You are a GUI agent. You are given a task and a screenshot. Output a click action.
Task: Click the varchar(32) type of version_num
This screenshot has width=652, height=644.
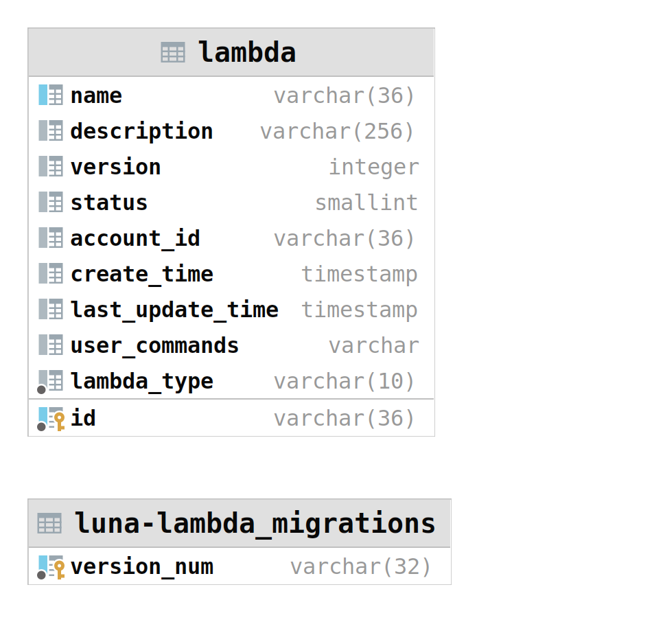click(x=360, y=566)
